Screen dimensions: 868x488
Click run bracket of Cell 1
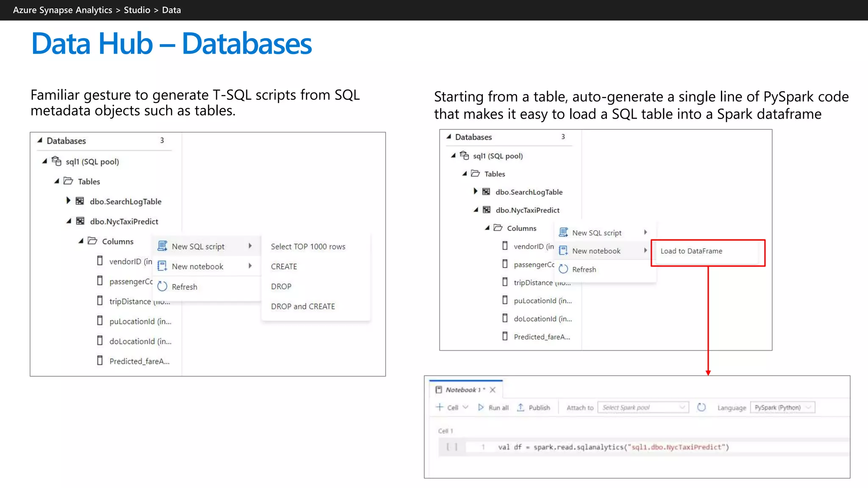coord(452,446)
